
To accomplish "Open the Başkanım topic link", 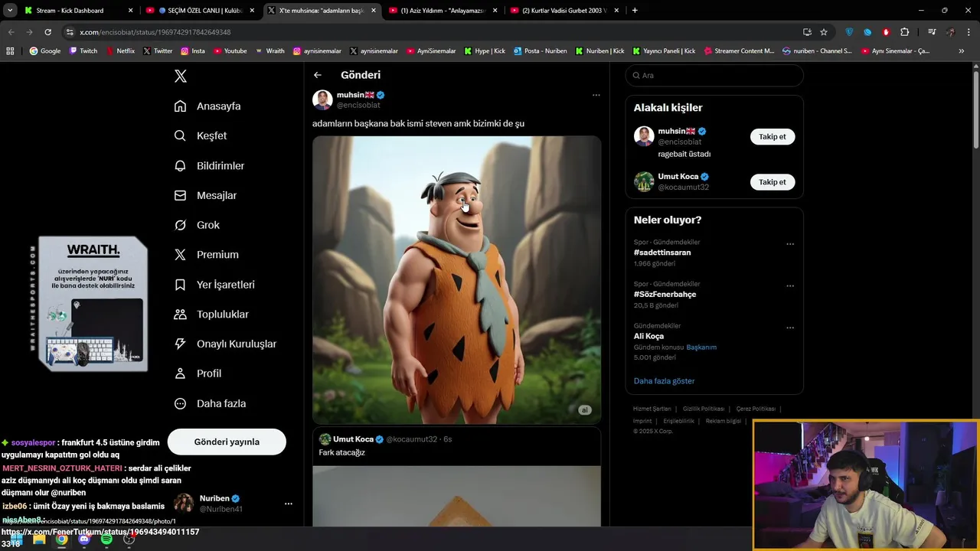I will [x=701, y=347].
